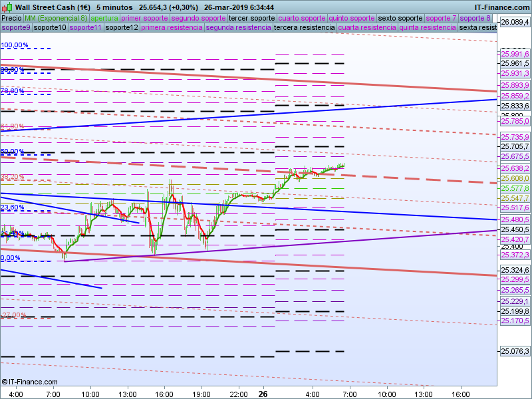Click the 25.608,0 price axis label
This screenshot has width=532, height=399.
click(x=515, y=178)
